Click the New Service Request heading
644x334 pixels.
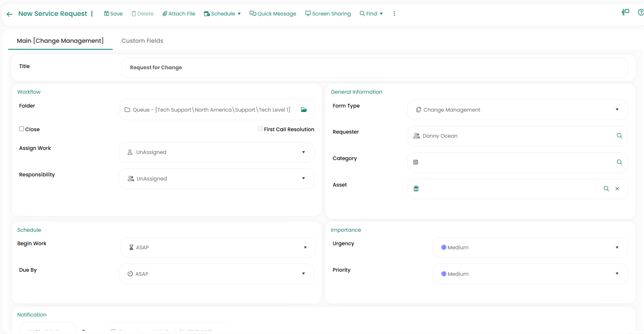click(53, 14)
